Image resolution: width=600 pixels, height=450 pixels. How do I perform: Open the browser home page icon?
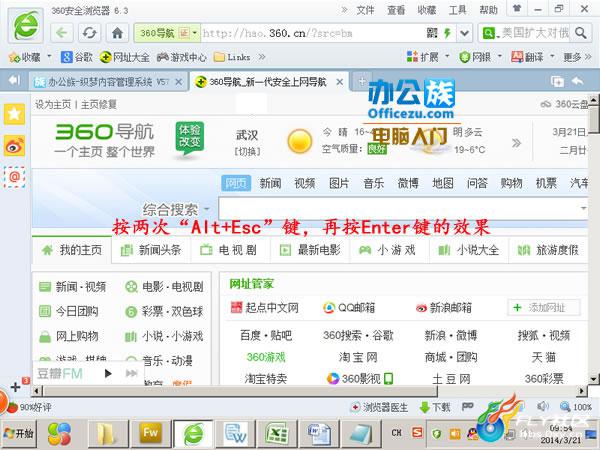coord(117,33)
